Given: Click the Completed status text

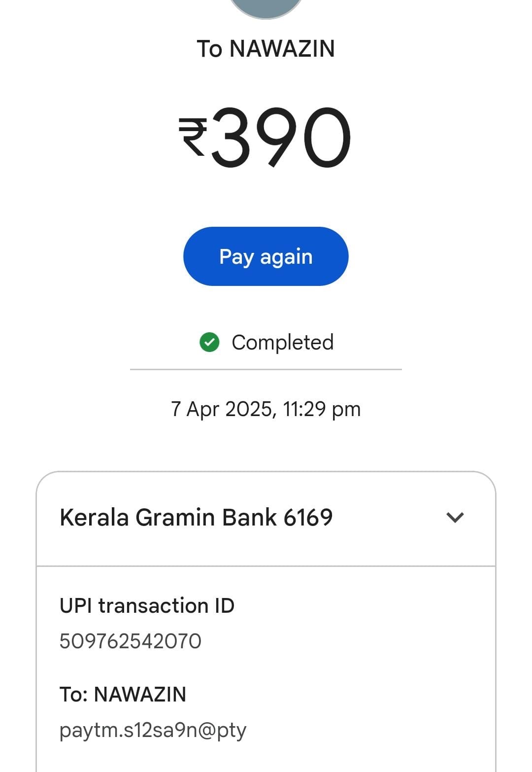Looking at the screenshot, I should pyautogui.click(x=282, y=342).
